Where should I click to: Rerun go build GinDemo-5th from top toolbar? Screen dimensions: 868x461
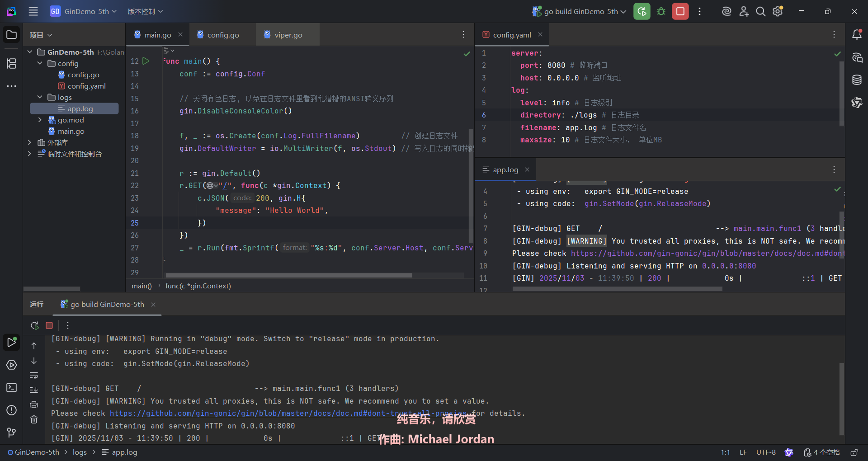pyautogui.click(x=642, y=11)
